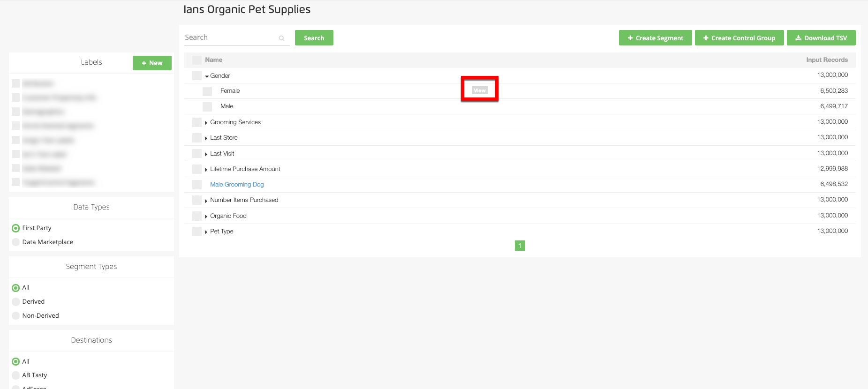The image size is (868, 389).
Task: Go to page 1 in pagination
Action: click(x=520, y=246)
